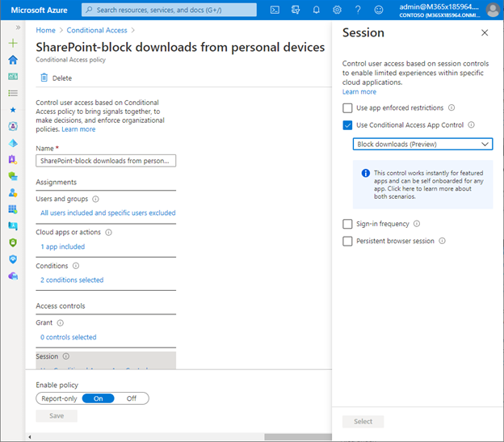
Task: Open the notifications bell
Action: [x=317, y=10]
